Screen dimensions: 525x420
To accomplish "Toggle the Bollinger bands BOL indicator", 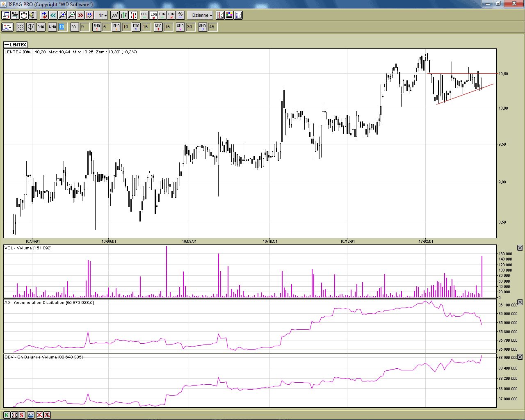I will pos(74,27).
